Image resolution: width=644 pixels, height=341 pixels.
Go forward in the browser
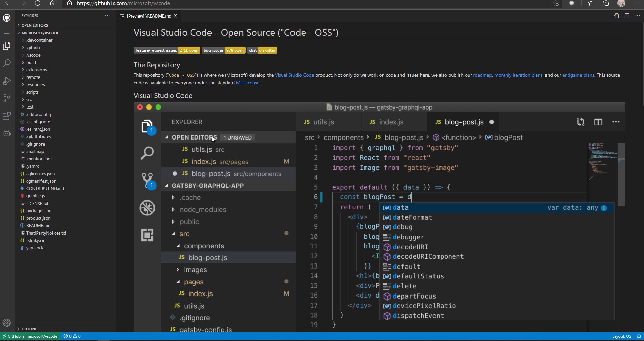pyautogui.click(x=23, y=3)
